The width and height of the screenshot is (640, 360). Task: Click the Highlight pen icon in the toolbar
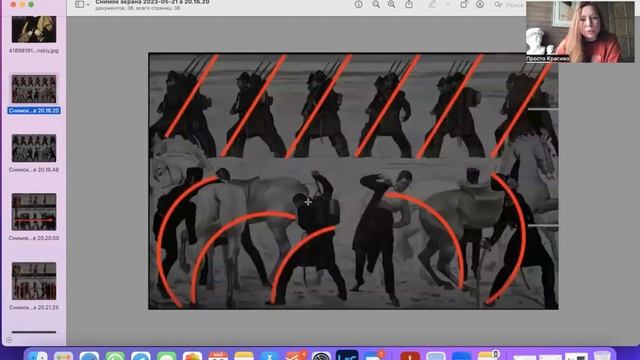432,4
